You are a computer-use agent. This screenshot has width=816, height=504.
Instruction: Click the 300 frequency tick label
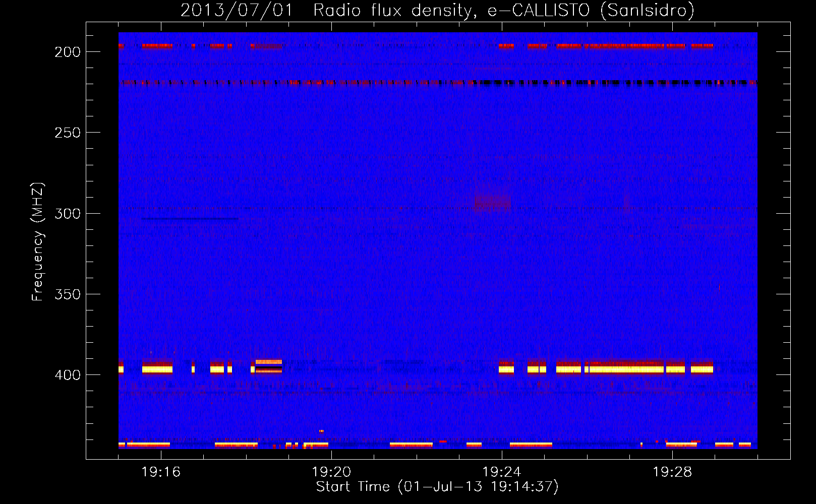pos(68,214)
